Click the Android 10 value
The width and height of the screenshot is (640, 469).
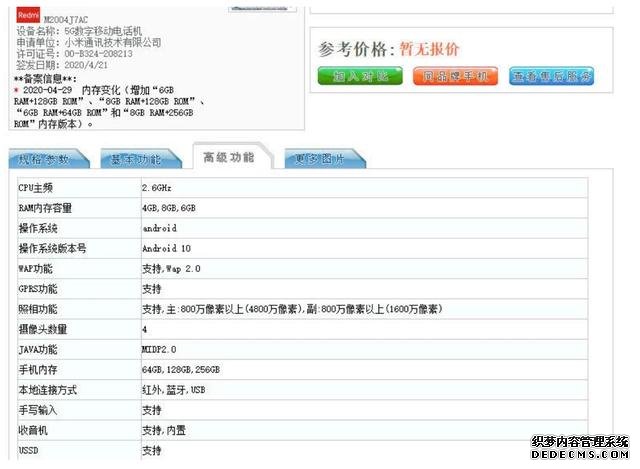click(166, 249)
